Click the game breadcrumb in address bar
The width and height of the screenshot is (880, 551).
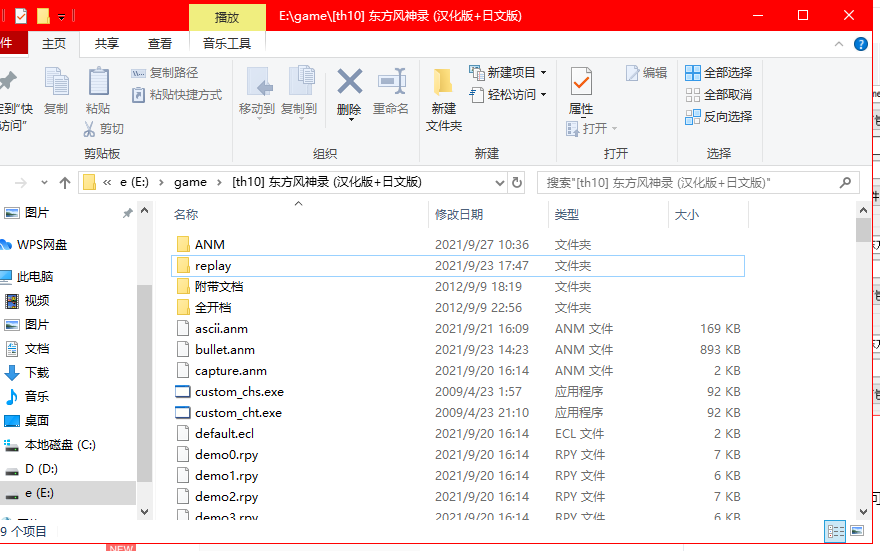(190, 182)
